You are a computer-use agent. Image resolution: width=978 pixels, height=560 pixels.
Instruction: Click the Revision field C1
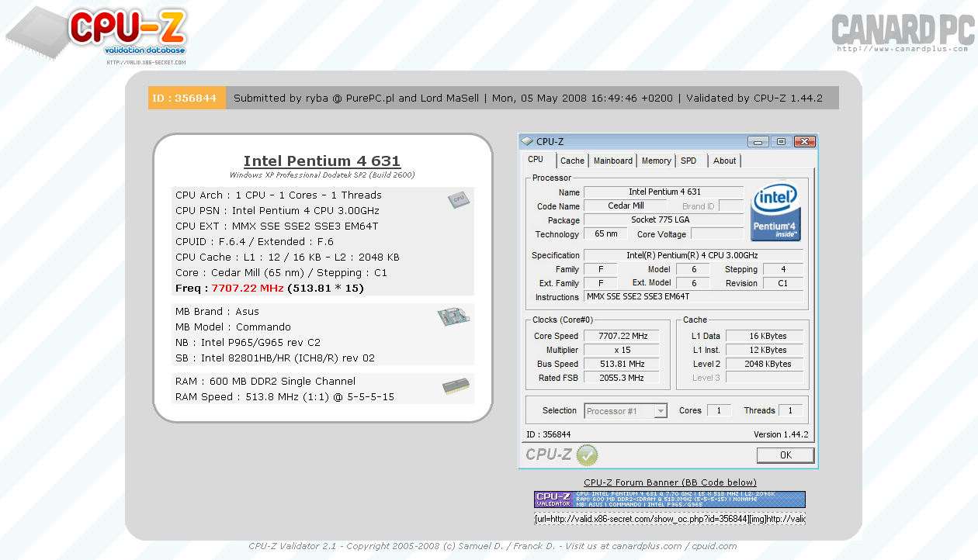point(782,283)
